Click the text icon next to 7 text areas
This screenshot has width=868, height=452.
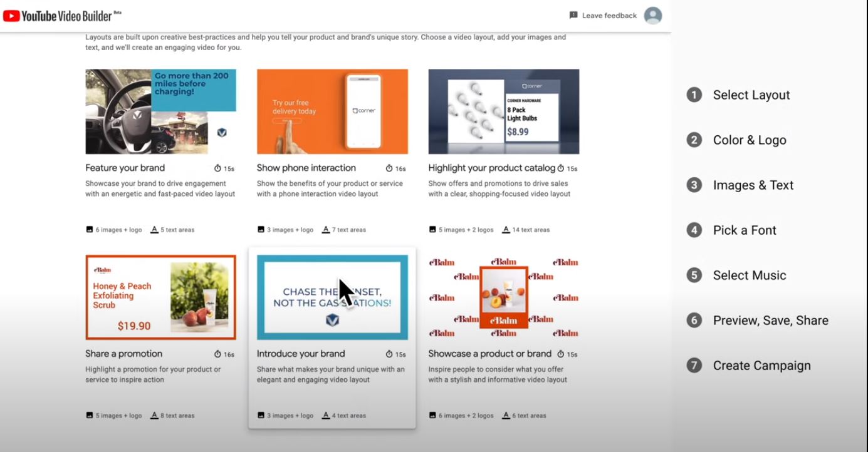[326, 230]
